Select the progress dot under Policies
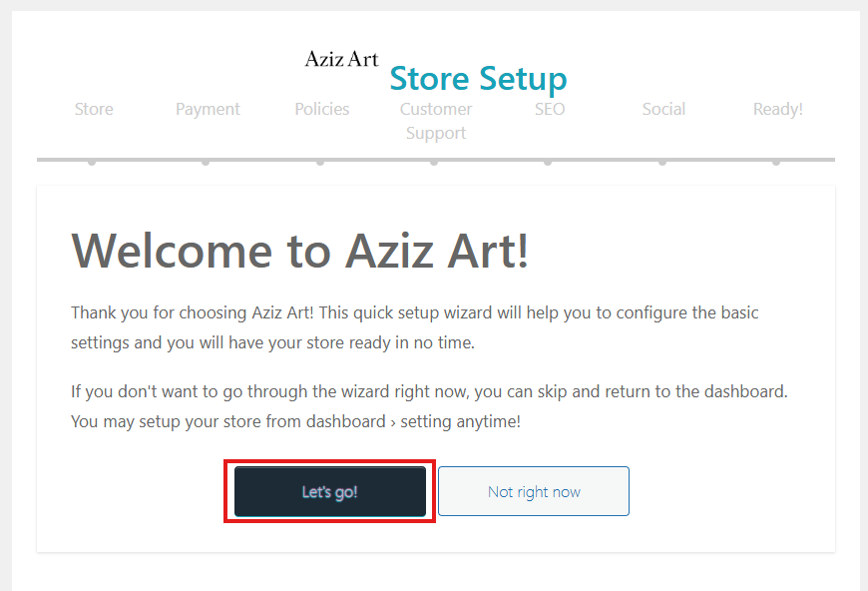Viewport: 868px width, 591px height. (x=320, y=161)
